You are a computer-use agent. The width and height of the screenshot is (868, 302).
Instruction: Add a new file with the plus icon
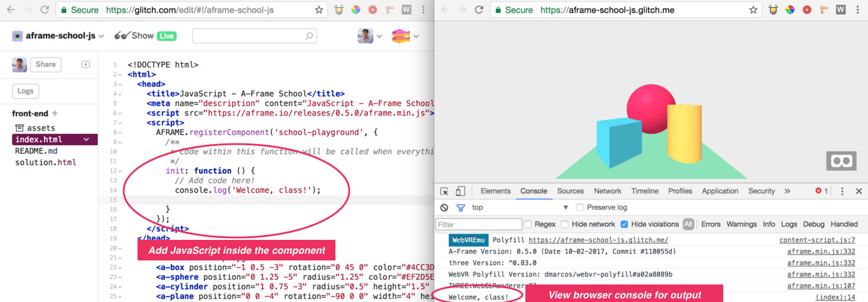(55, 113)
